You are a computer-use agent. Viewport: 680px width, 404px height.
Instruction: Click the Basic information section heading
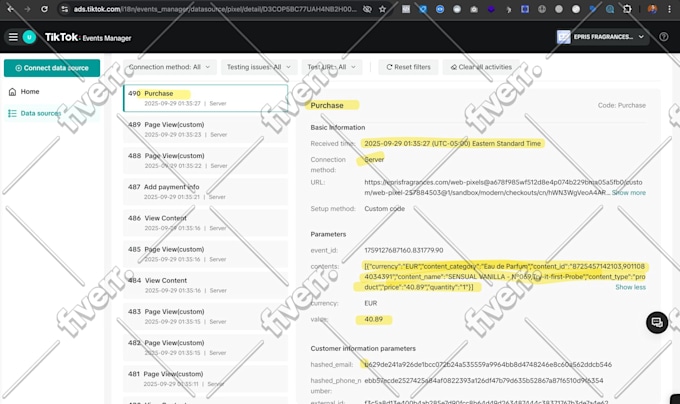[x=337, y=127]
